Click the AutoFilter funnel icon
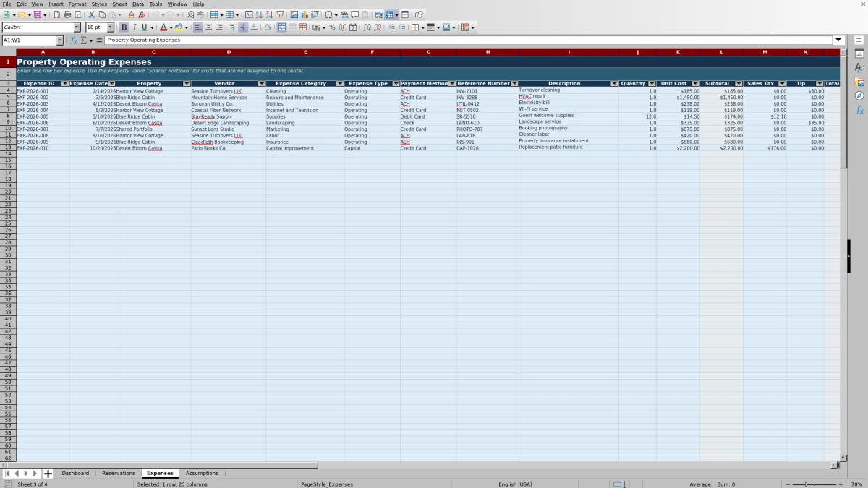The width and height of the screenshot is (868, 488). point(280,14)
